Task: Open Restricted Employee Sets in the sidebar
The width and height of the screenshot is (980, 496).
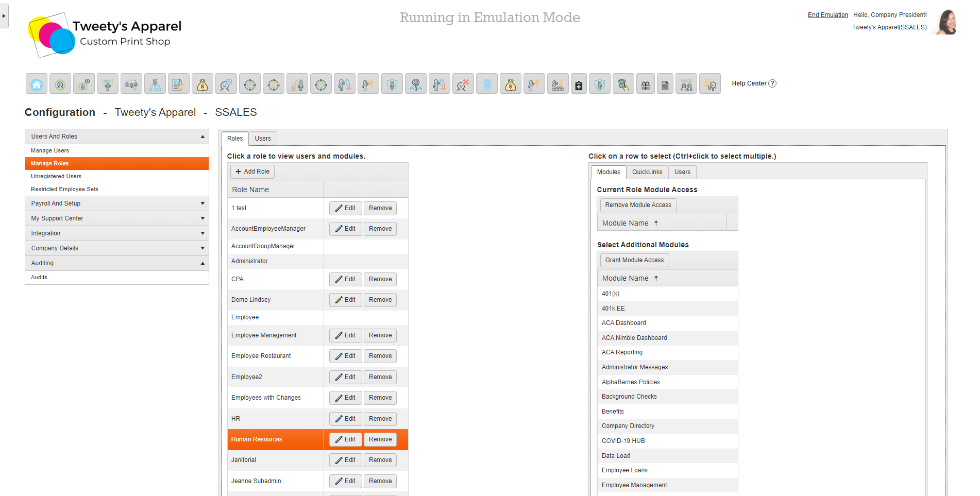Action: click(117, 189)
